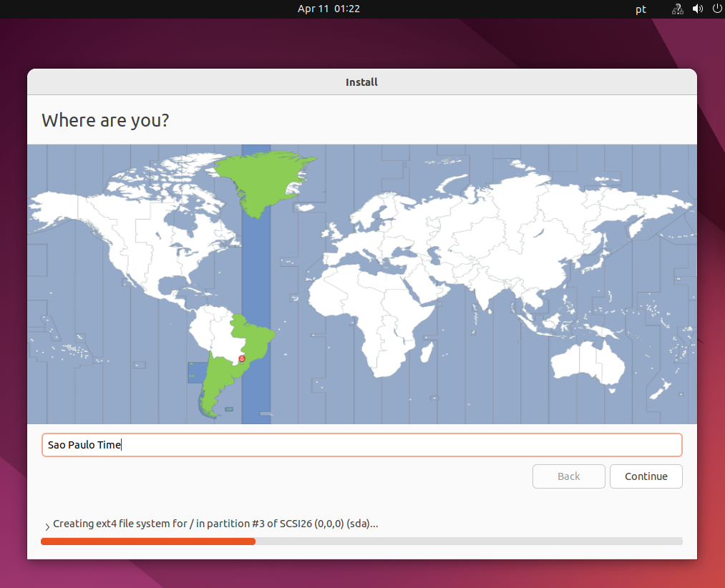This screenshot has height=588, width=725.
Task: Open the volume speaker icon
Action: pyautogui.click(x=698, y=9)
